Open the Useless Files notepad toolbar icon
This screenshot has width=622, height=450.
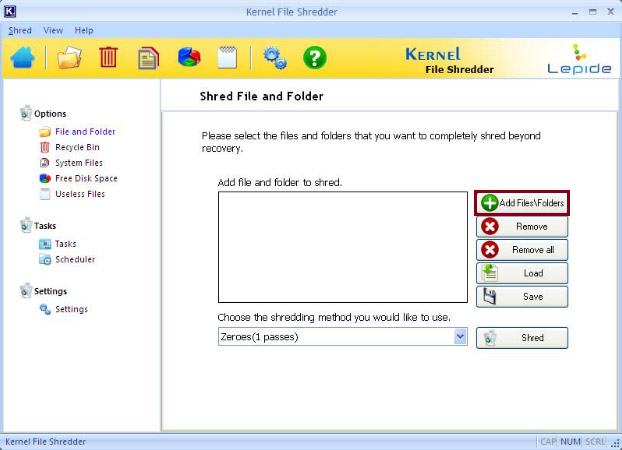click(227, 58)
